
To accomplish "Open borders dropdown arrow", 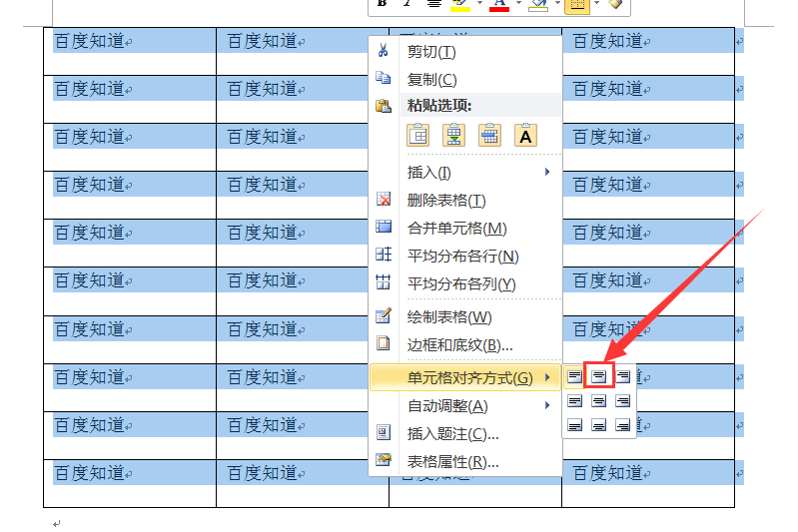I will [x=596, y=4].
